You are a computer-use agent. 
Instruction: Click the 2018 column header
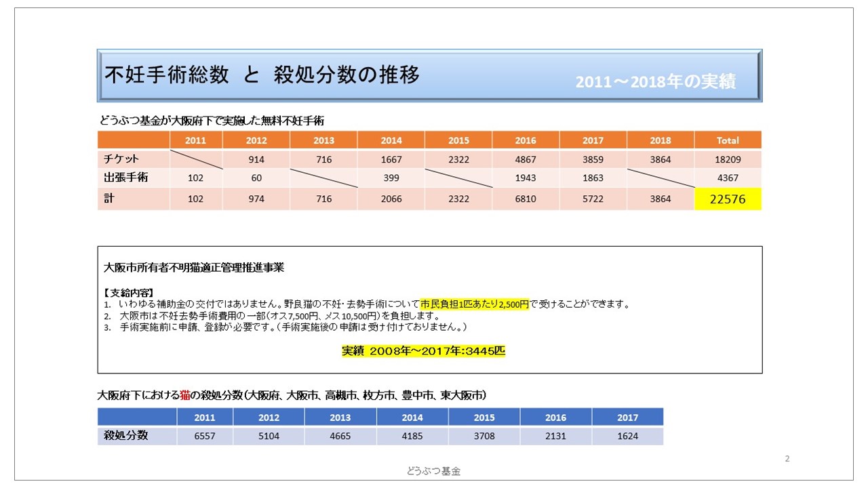(660, 140)
